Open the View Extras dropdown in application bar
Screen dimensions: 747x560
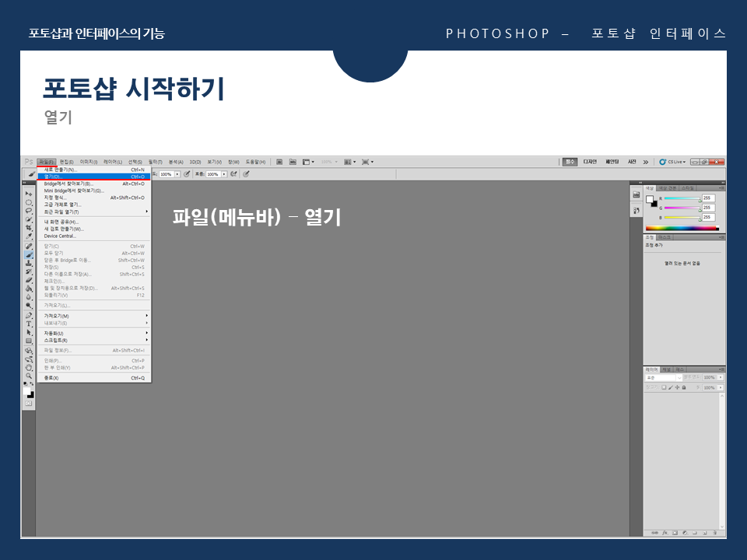(x=308, y=162)
